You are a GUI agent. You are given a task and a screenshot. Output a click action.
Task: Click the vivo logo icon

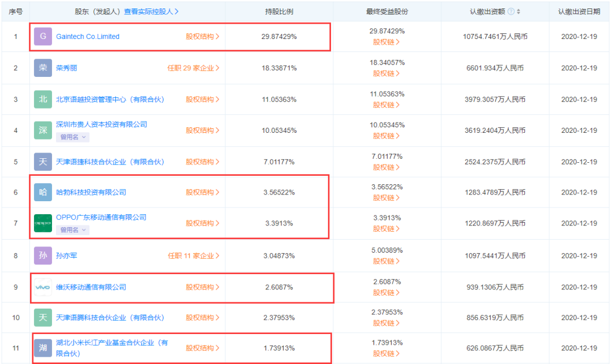(43, 287)
